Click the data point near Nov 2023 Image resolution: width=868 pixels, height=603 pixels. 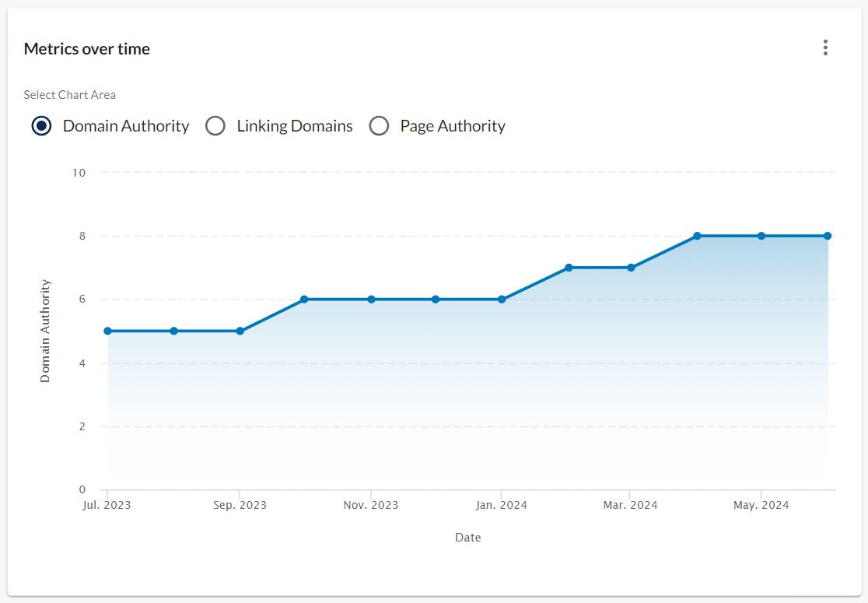(x=370, y=298)
